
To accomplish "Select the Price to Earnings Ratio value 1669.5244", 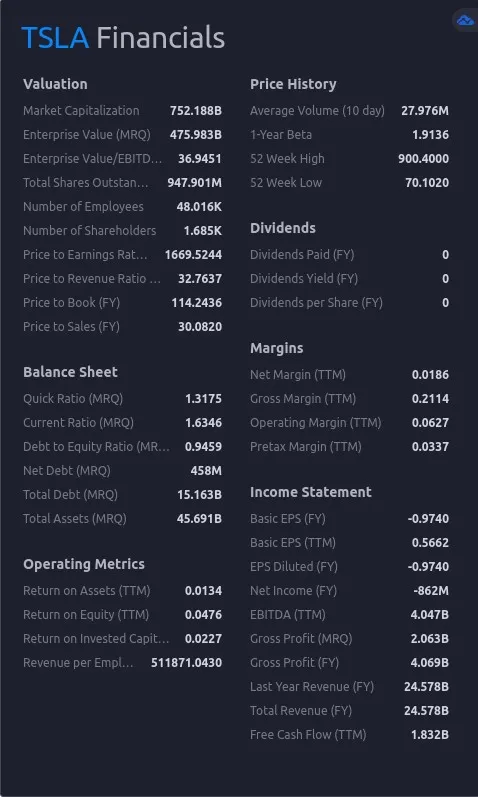I will pos(193,255).
